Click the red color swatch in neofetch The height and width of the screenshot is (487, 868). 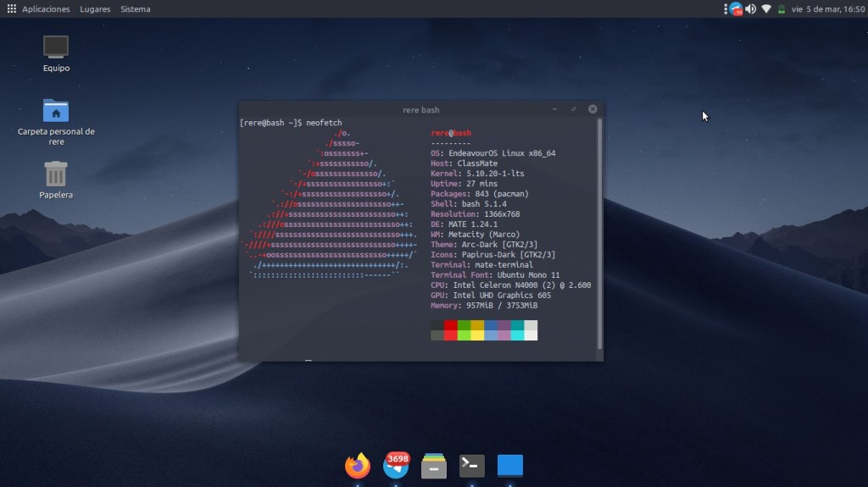[x=450, y=325]
